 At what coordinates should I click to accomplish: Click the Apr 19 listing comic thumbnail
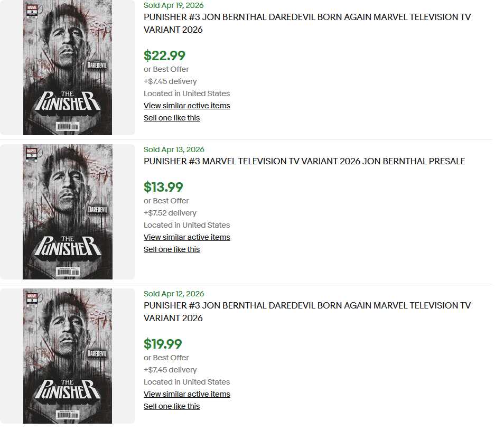pos(68,68)
